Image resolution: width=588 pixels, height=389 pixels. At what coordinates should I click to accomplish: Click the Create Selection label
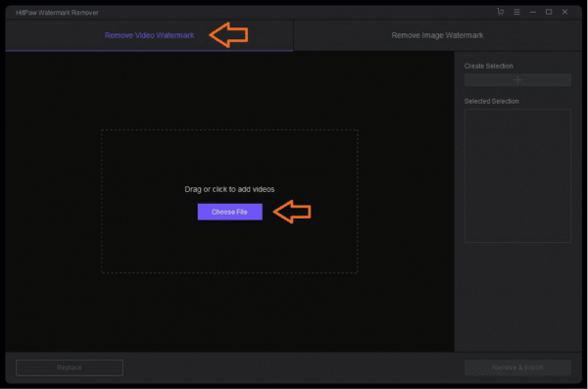pyautogui.click(x=488, y=66)
